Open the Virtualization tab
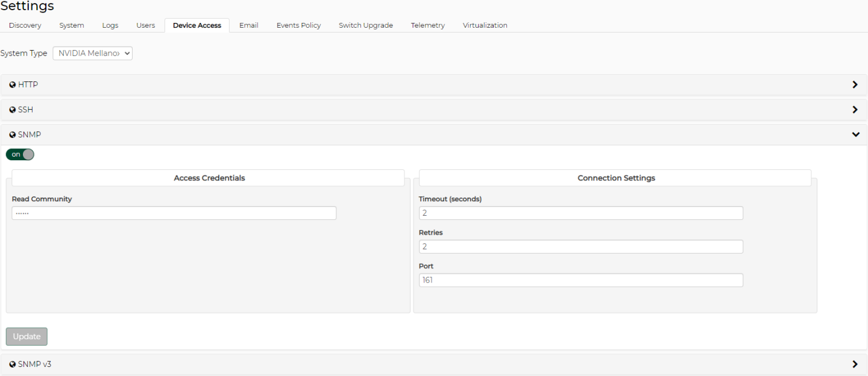The width and height of the screenshot is (868, 376). pos(485,25)
